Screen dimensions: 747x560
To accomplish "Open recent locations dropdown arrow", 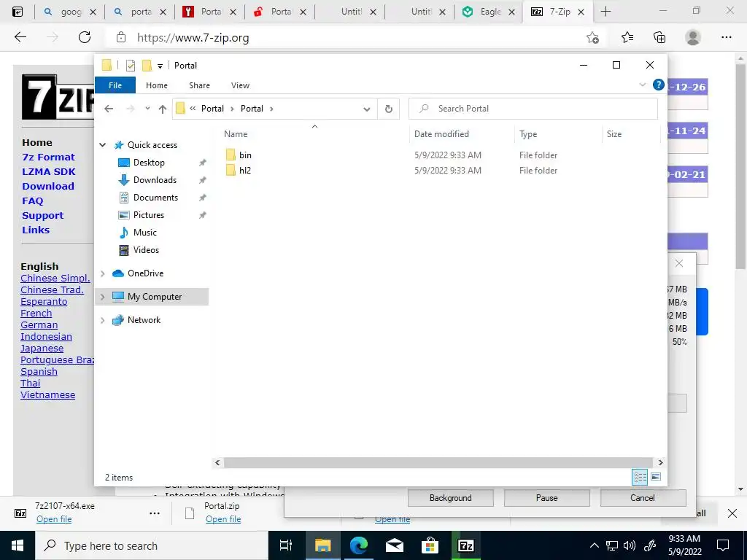I will coord(147,109).
